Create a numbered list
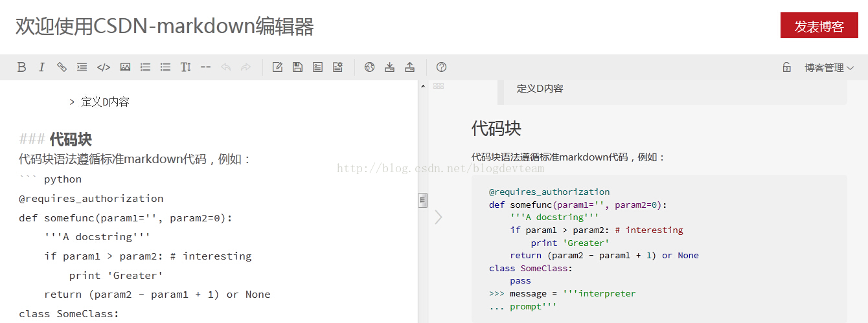The image size is (868, 323). point(146,67)
